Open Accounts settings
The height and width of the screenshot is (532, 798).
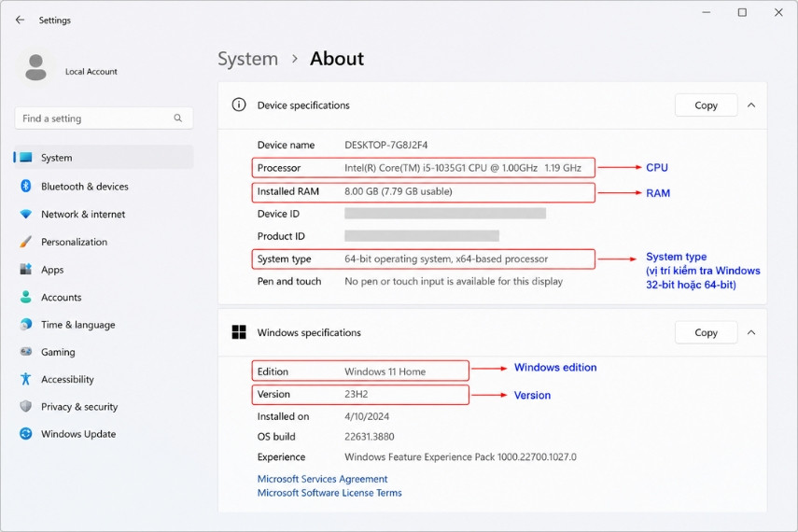point(104,297)
